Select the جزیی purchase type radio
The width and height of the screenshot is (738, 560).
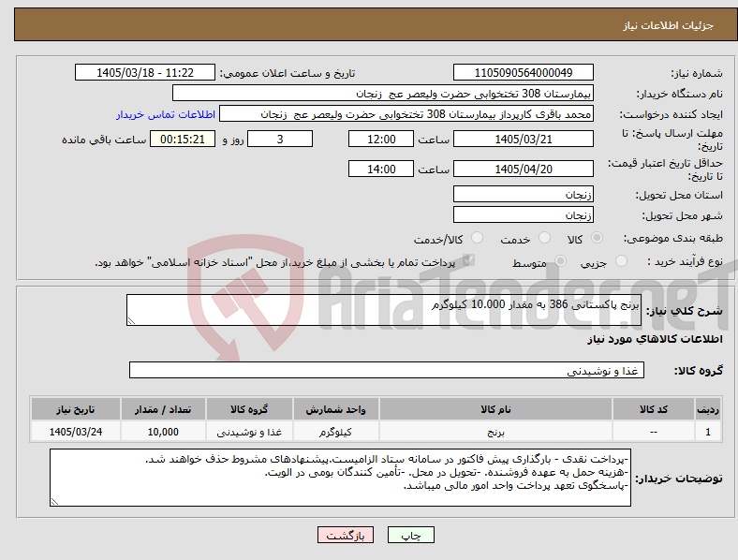(x=621, y=261)
